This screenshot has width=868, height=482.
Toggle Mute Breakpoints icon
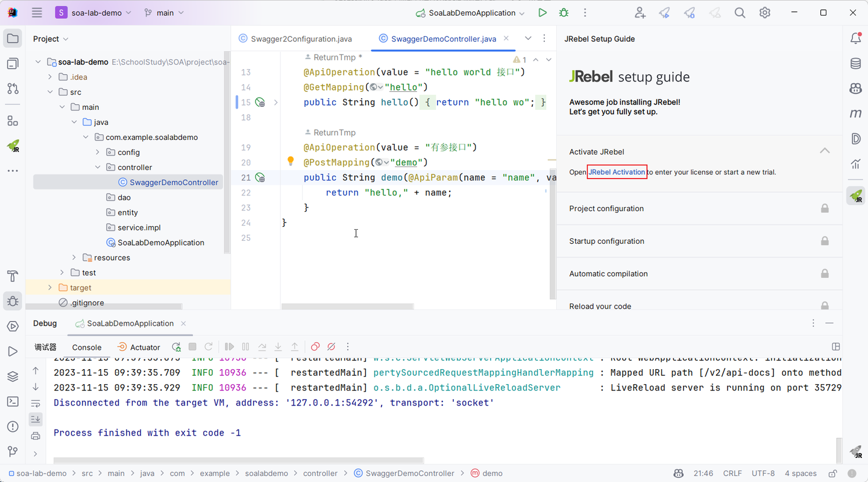coord(331,347)
